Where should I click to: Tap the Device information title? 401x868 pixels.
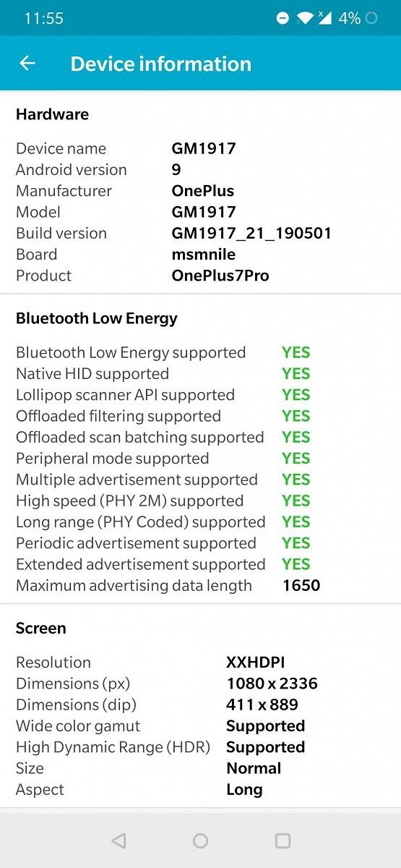point(161,64)
